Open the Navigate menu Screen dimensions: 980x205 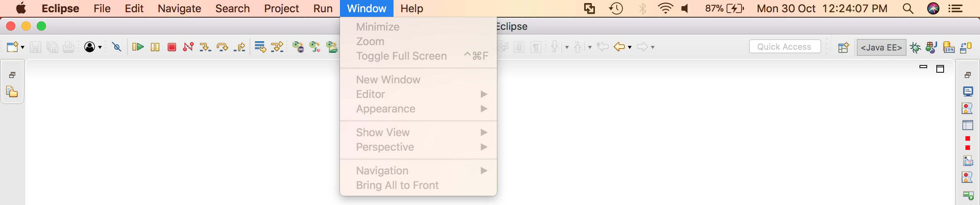179,8
